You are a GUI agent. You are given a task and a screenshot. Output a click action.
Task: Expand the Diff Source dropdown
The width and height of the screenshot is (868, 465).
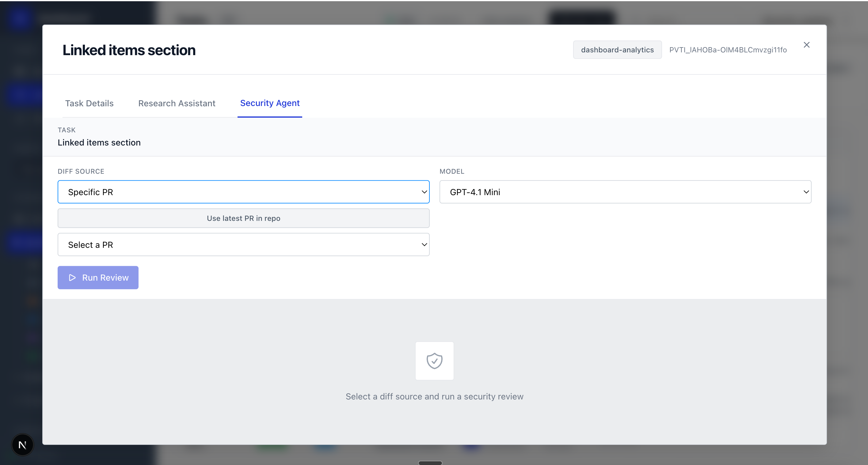243,192
